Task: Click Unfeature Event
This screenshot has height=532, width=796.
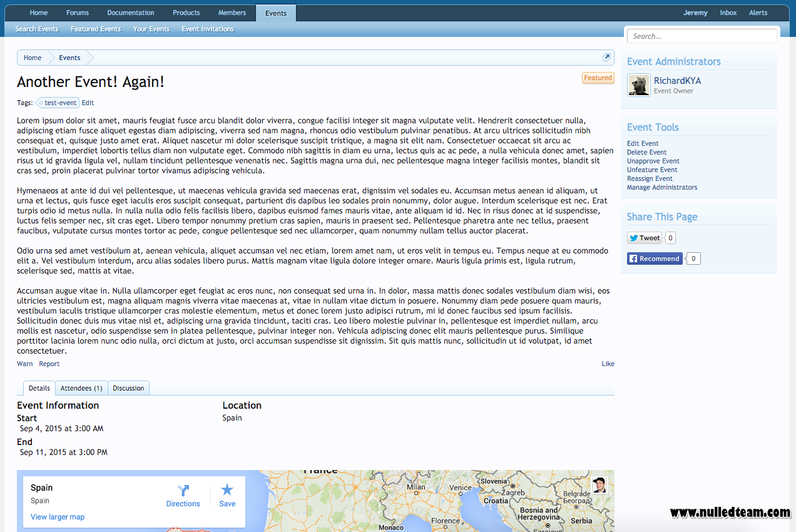Action: click(x=652, y=170)
